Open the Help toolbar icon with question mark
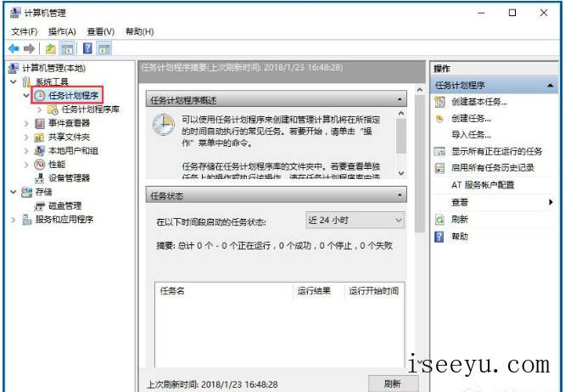565x392 pixels. (x=87, y=48)
